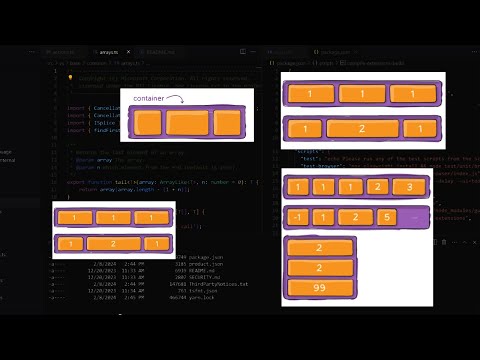Click SECURITY.md in the terminal listing

pos(204,277)
